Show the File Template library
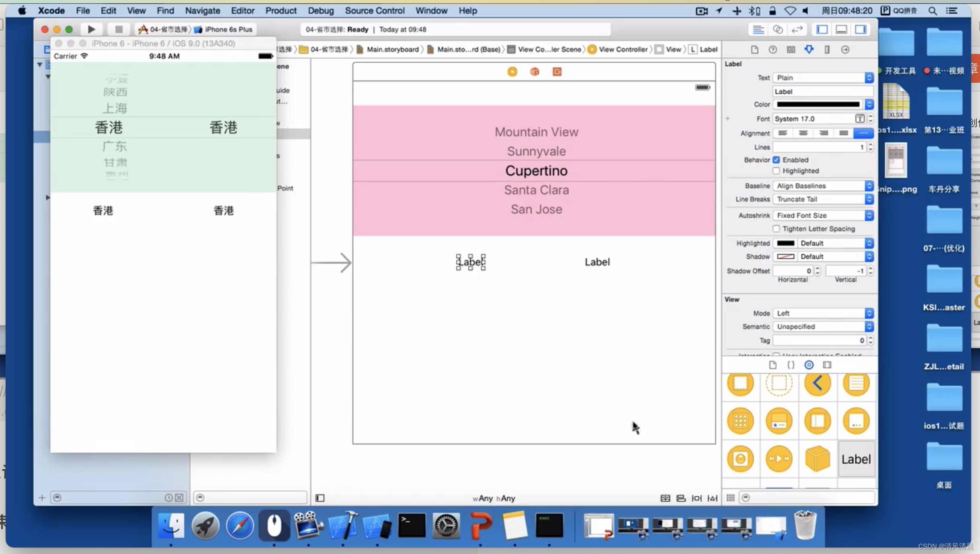Screen dimensions: 980x554 pyautogui.click(x=772, y=365)
